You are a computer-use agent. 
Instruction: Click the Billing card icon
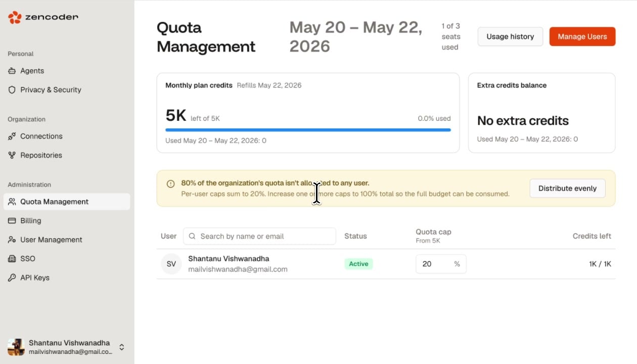point(12,220)
